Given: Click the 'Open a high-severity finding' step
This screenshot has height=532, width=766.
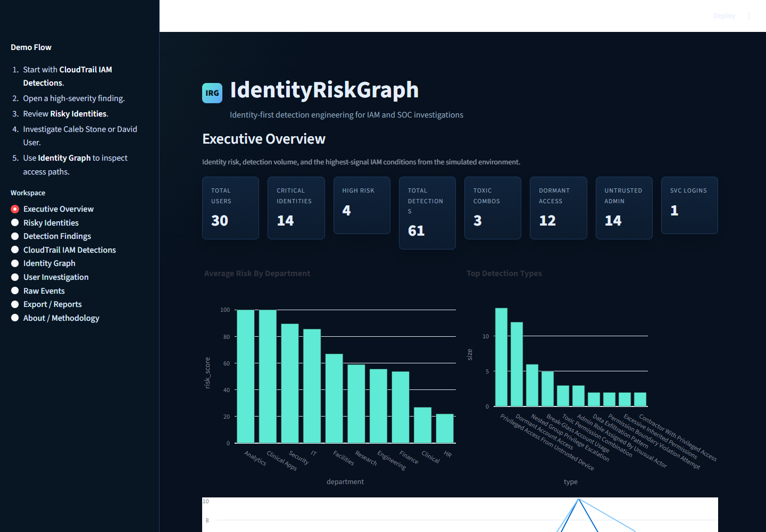Looking at the screenshot, I should pos(74,98).
